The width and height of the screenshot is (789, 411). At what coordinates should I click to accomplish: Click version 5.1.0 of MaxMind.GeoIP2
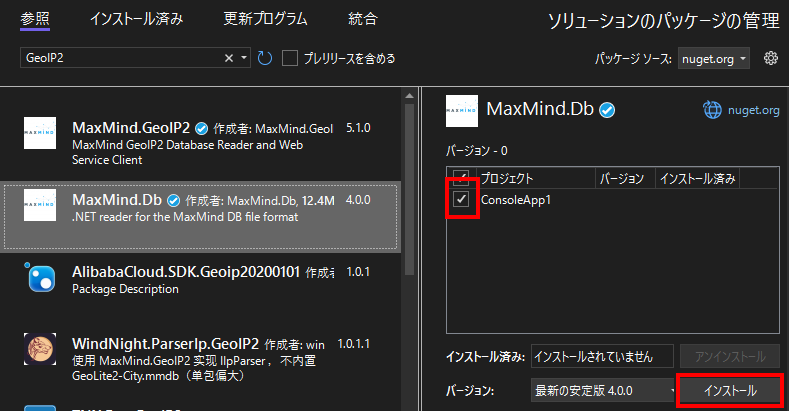pyautogui.click(x=358, y=128)
